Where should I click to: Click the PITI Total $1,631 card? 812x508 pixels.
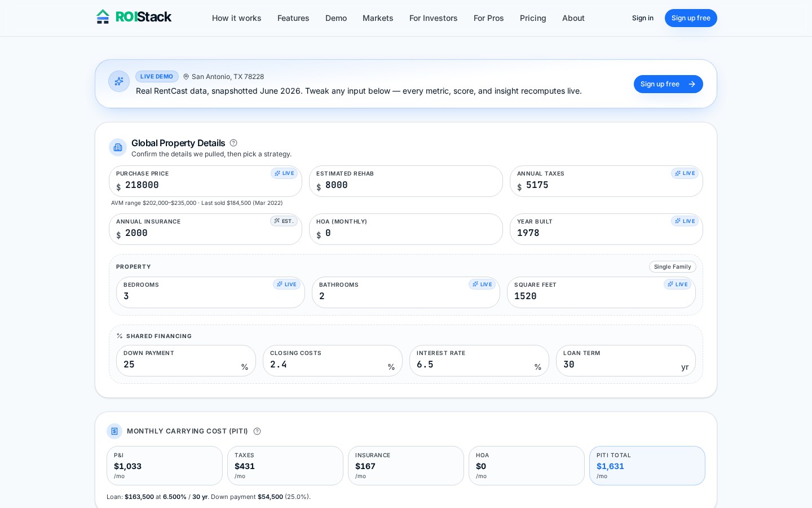[647, 466]
